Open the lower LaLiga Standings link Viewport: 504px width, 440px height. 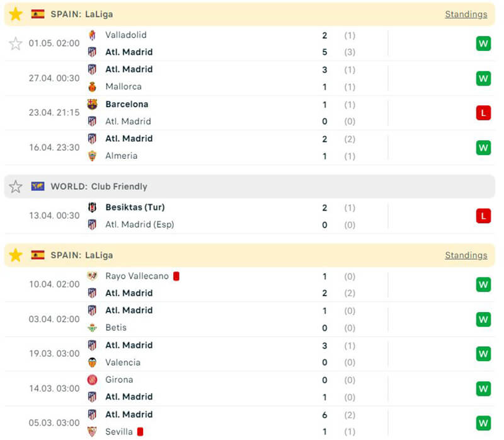(x=466, y=255)
